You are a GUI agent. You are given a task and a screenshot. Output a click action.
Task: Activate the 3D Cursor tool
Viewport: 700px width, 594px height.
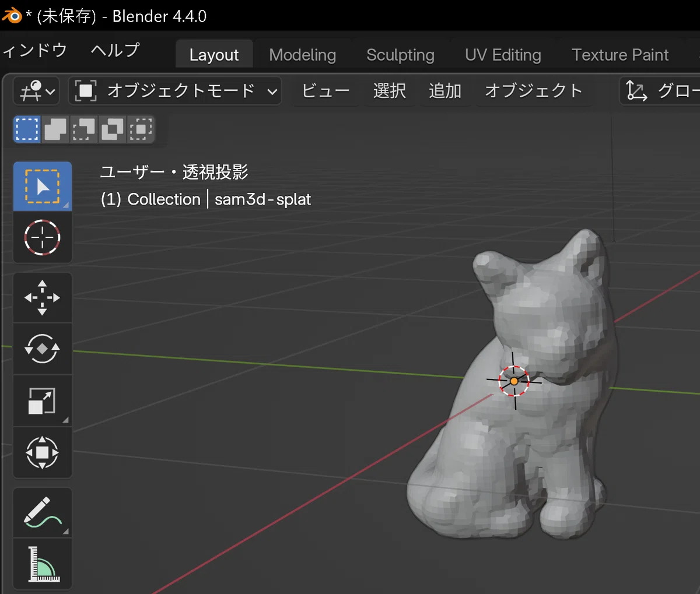tap(43, 237)
